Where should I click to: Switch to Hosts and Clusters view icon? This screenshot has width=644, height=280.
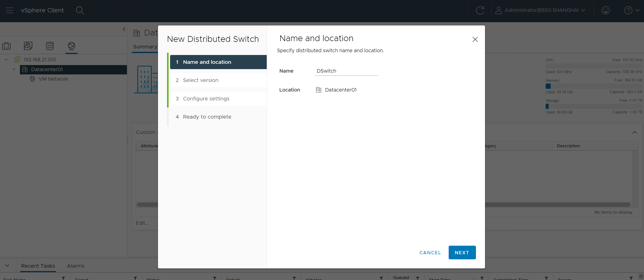tap(7, 46)
